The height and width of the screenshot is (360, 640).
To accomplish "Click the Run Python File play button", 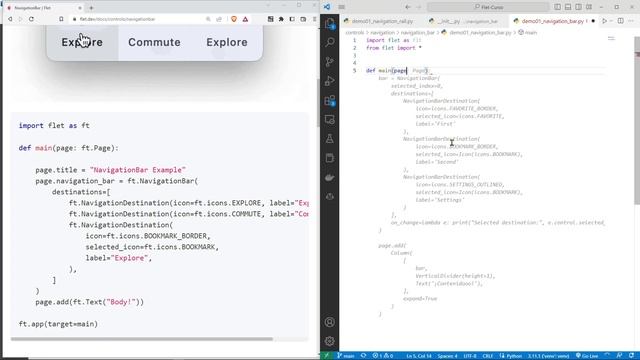I will pos(604,21).
